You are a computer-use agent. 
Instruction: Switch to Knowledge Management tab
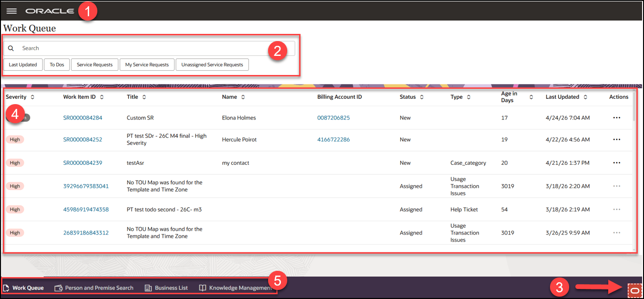236,288
